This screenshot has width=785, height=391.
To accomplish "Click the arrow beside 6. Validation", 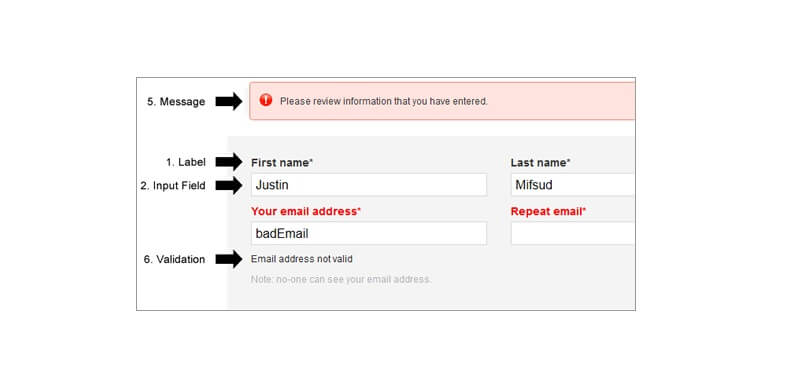I will (229, 259).
